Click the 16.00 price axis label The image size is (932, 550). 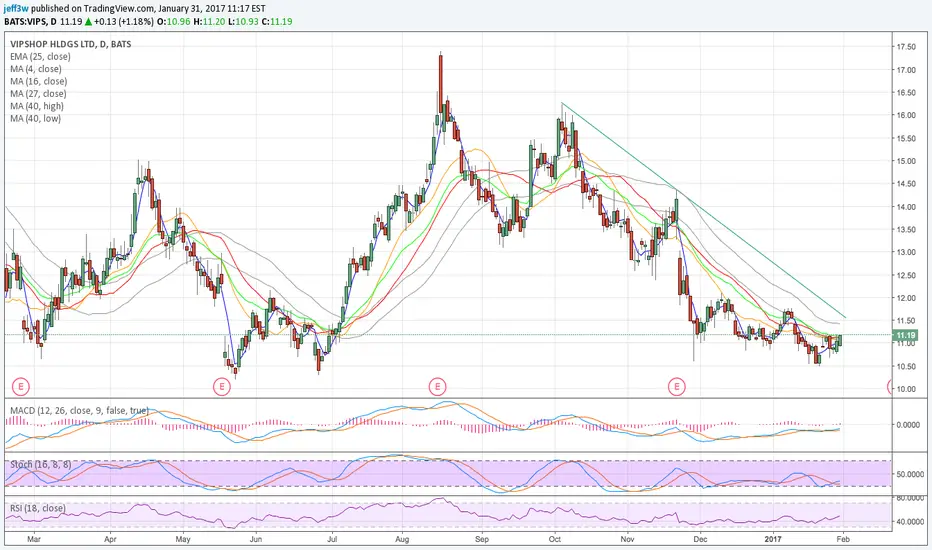pos(906,115)
